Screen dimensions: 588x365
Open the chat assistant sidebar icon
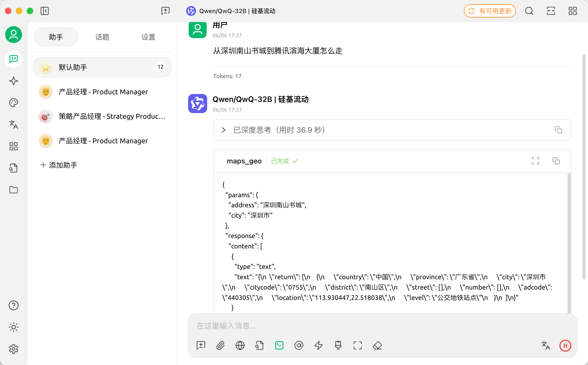tap(14, 59)
